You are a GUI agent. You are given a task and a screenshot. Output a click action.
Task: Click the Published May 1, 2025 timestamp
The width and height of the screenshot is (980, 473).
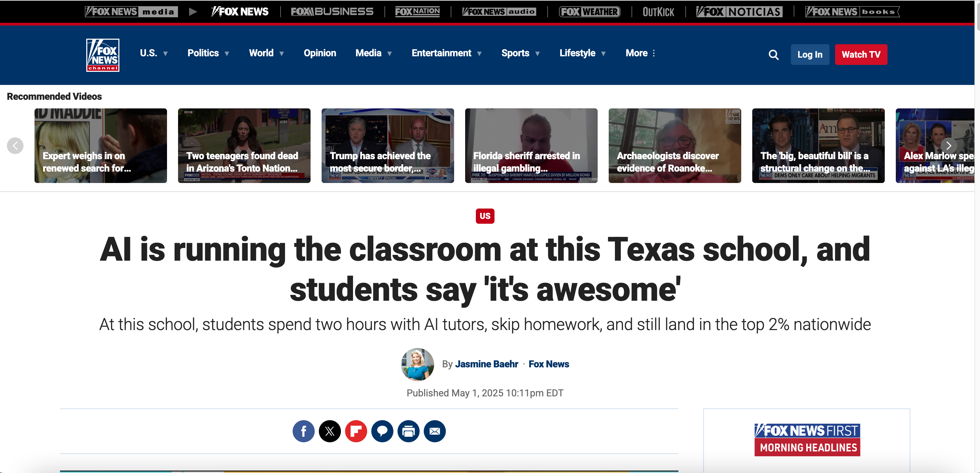pyautogui.click(x=485, y=393)
